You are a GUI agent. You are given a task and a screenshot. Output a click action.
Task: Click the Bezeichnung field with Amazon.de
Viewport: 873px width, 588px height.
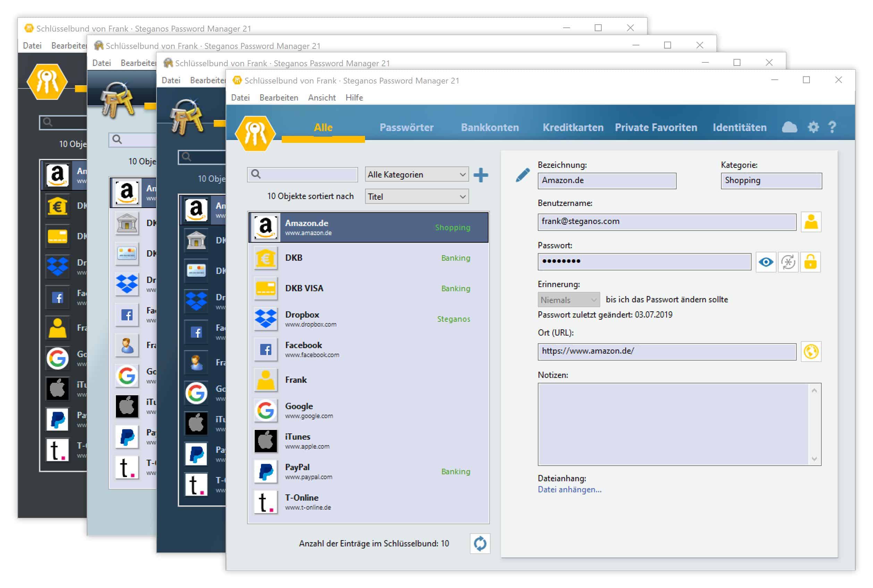click(x=607, y=180)
